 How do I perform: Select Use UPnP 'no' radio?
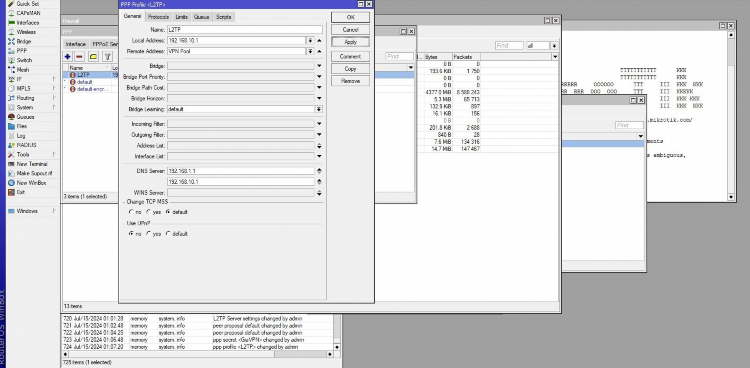pos(131,234)
